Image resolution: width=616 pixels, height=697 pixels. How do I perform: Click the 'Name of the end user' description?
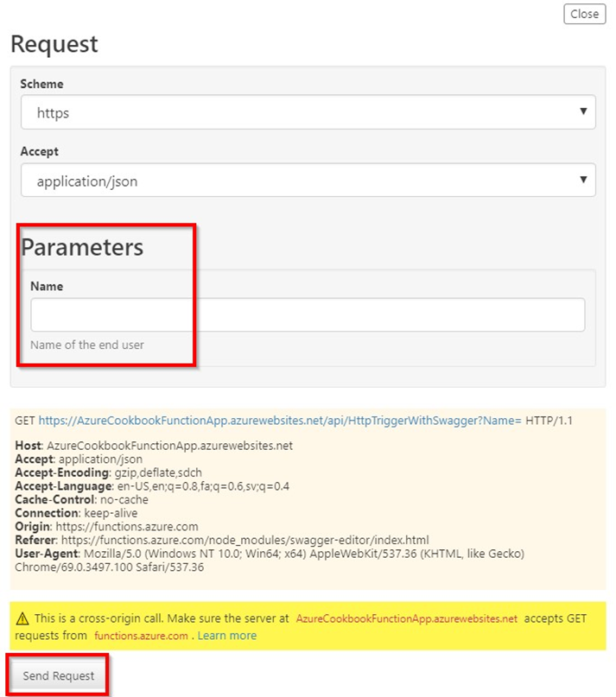(87, 345)
